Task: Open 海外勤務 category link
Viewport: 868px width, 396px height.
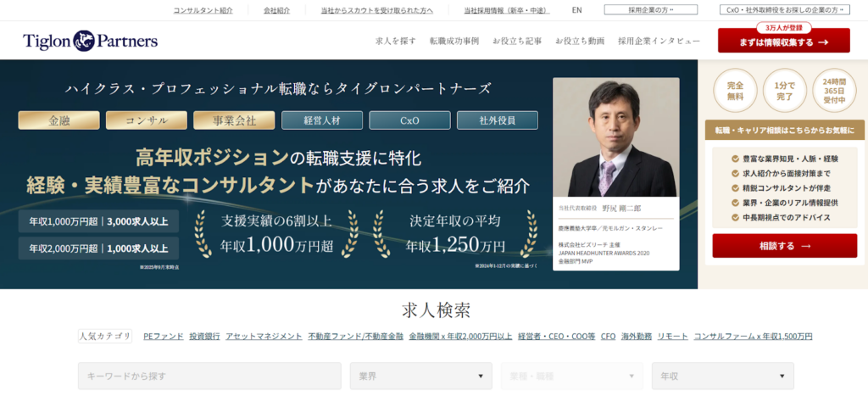Action: 637,336
